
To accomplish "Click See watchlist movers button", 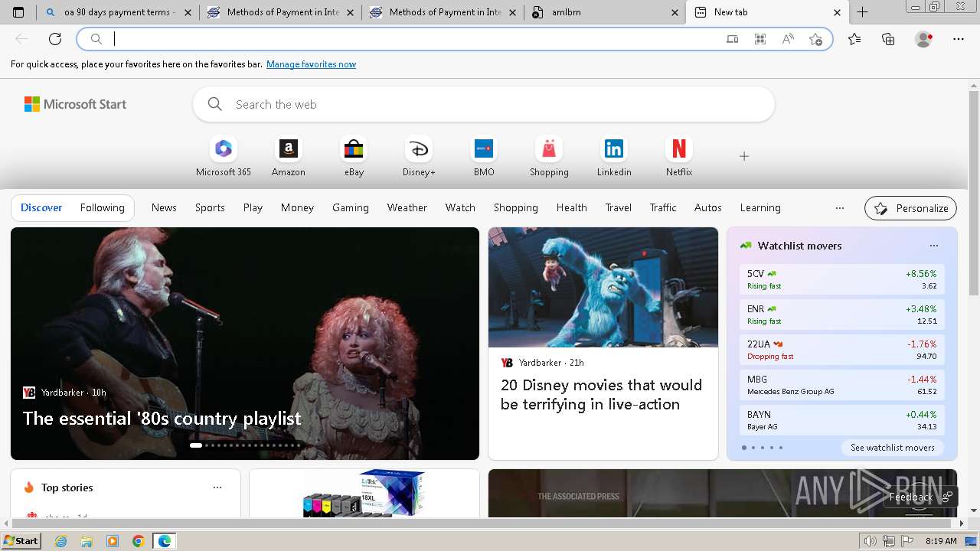I will pos(892,448).
